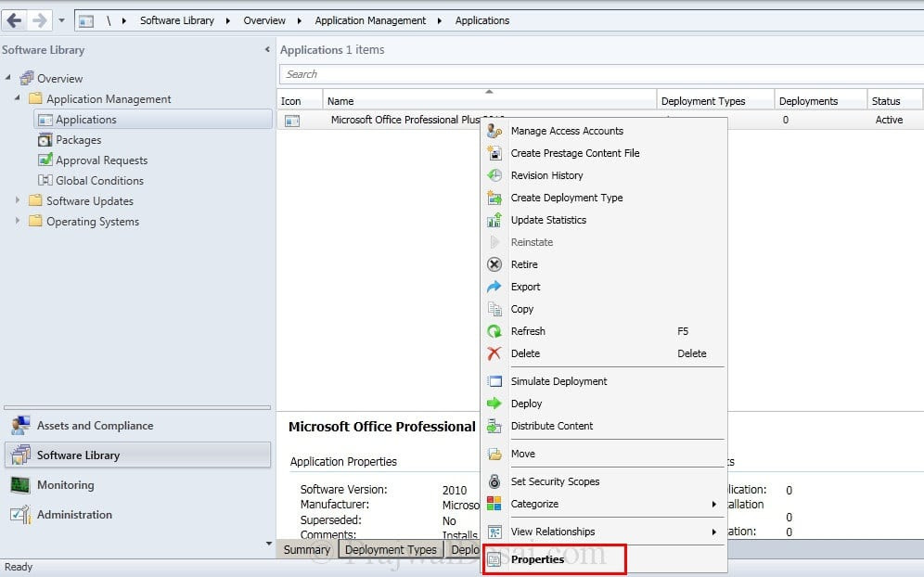Click Overview in the breadcrumb path

point(264,20)
